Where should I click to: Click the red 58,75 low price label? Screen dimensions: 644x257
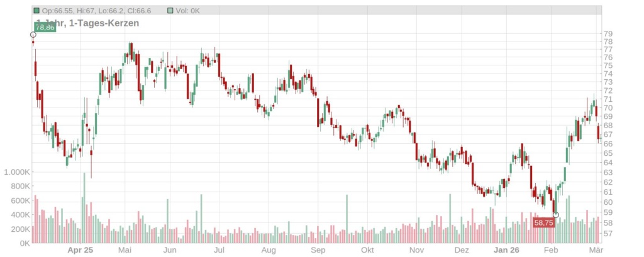[543, 222]
